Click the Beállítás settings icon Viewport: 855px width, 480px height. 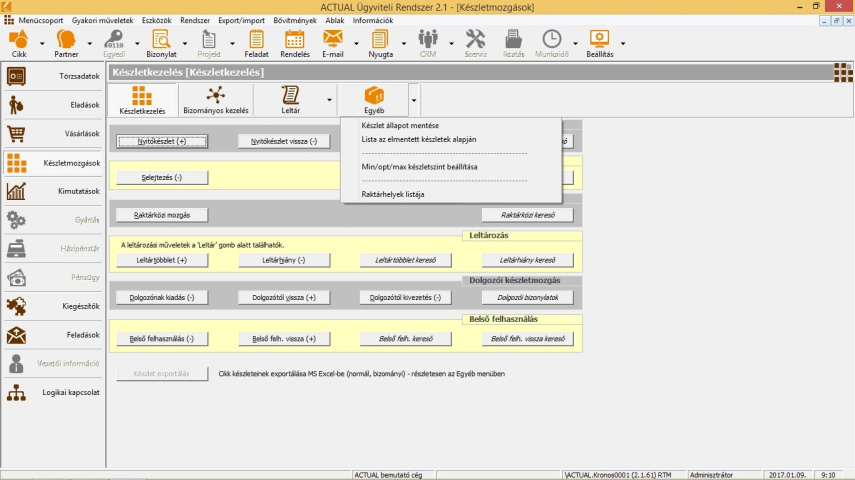tap(599, 39)
